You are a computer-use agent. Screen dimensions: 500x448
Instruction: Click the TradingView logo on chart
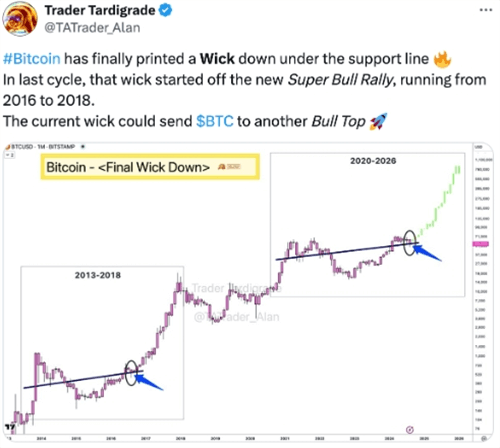[x=11, y=427]
